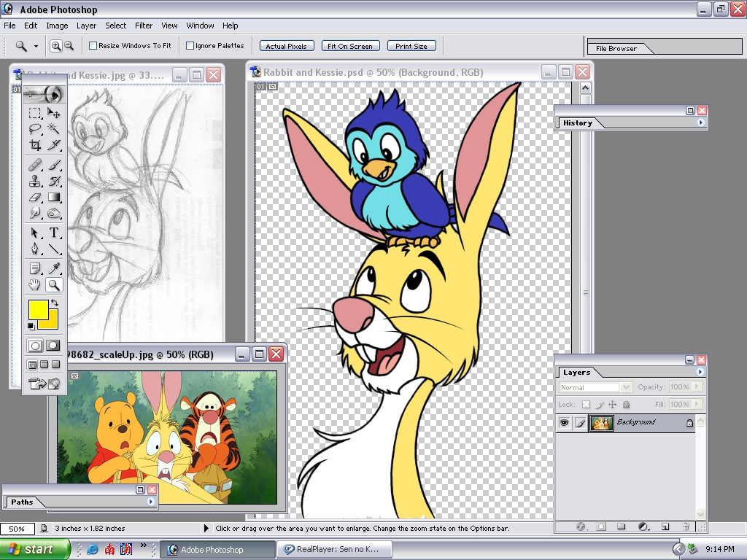Open the Layers panel flyout menu
Screen dimensions: 747x560
(x=700, y=372)
